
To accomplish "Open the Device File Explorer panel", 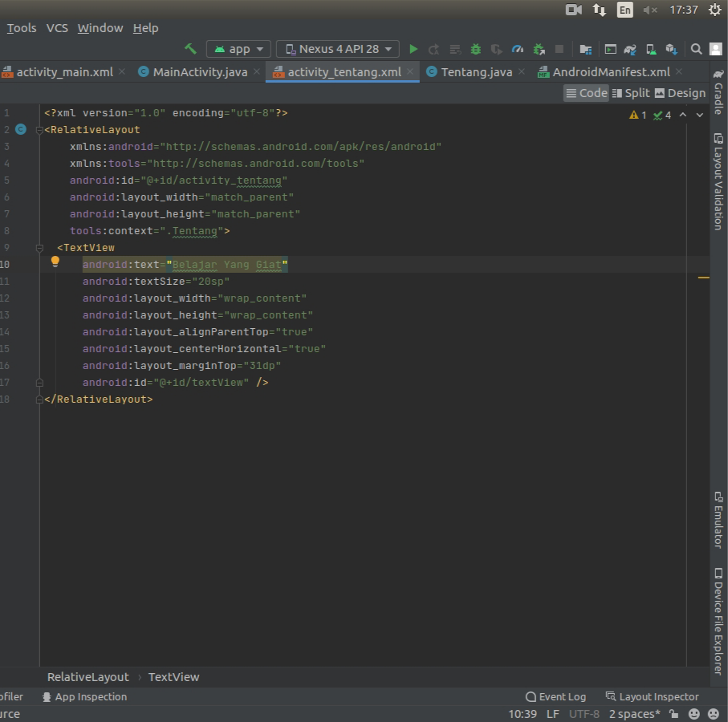I will (718, 620).
